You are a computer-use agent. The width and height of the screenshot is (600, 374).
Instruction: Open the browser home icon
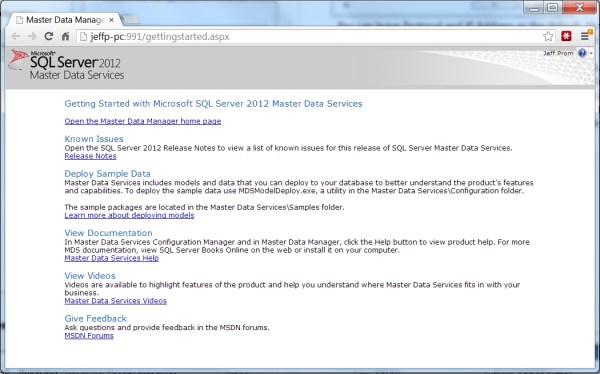[x=65, y=36]
